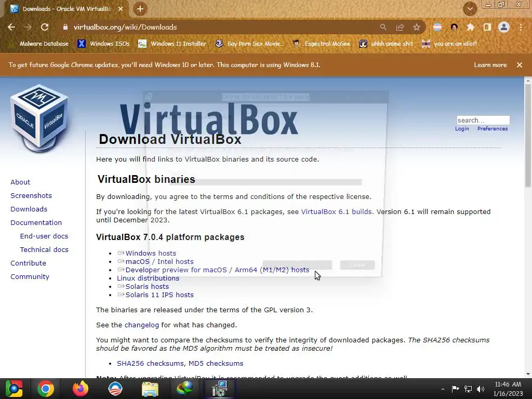View site information via the lock icon
Screen dimensions: 532x399
click(65, 27)
